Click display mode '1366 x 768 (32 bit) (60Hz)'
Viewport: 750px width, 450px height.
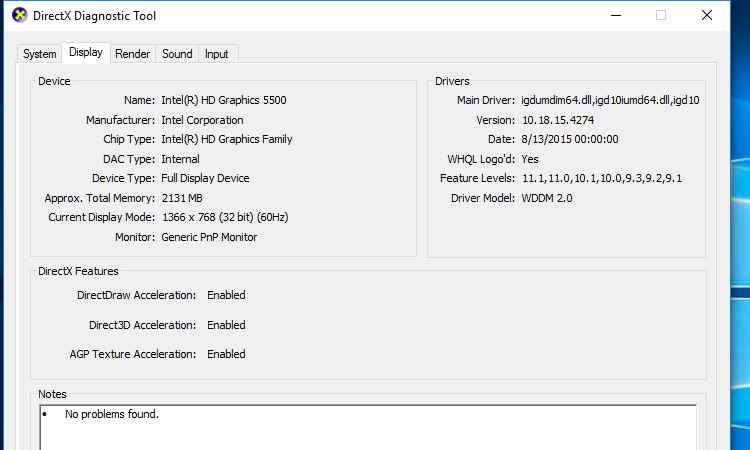point(225,217)
